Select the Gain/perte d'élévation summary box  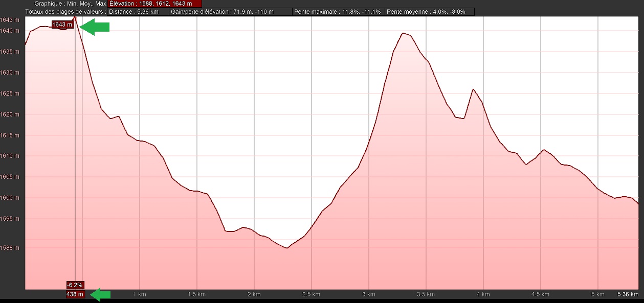click(x=230, y=12)
